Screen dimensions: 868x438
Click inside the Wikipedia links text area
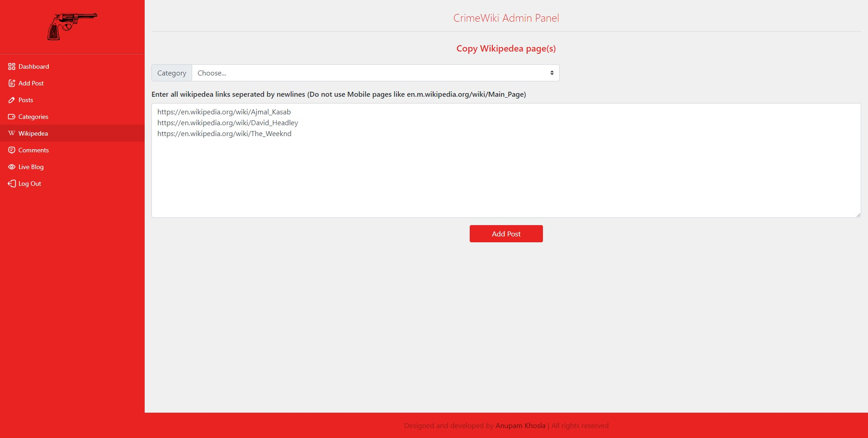pyautogui.click(x=506, y=172)
